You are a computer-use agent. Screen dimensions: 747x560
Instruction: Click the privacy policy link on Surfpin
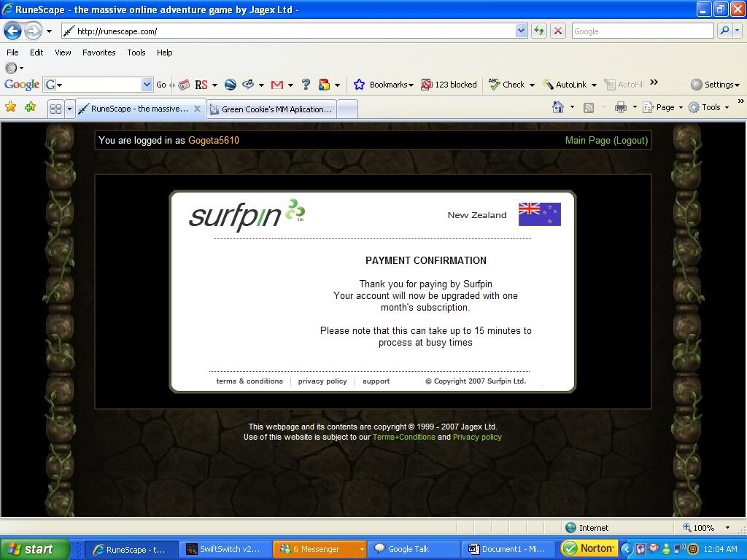(322, 381)
